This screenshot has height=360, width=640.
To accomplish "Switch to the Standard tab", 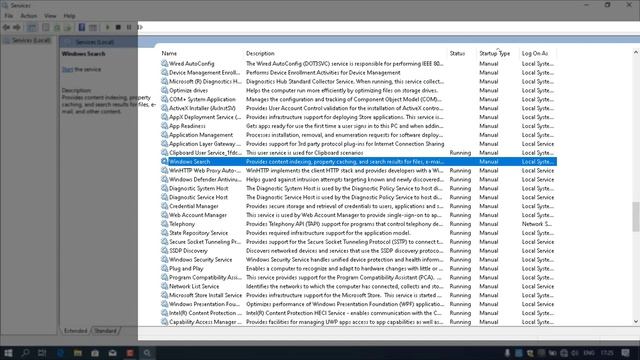I will (105, 331).
